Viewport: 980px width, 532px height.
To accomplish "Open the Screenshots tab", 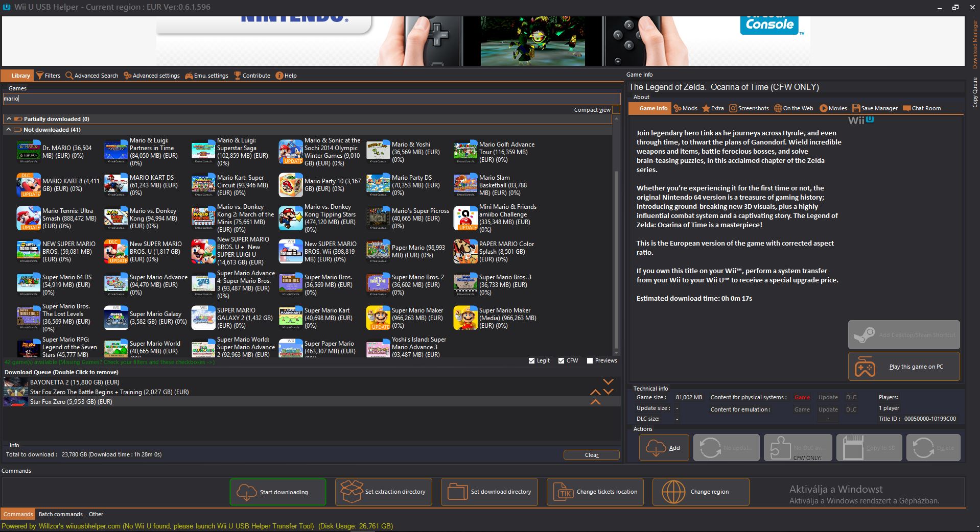I will pyautogui.click(x=749, y=108).
